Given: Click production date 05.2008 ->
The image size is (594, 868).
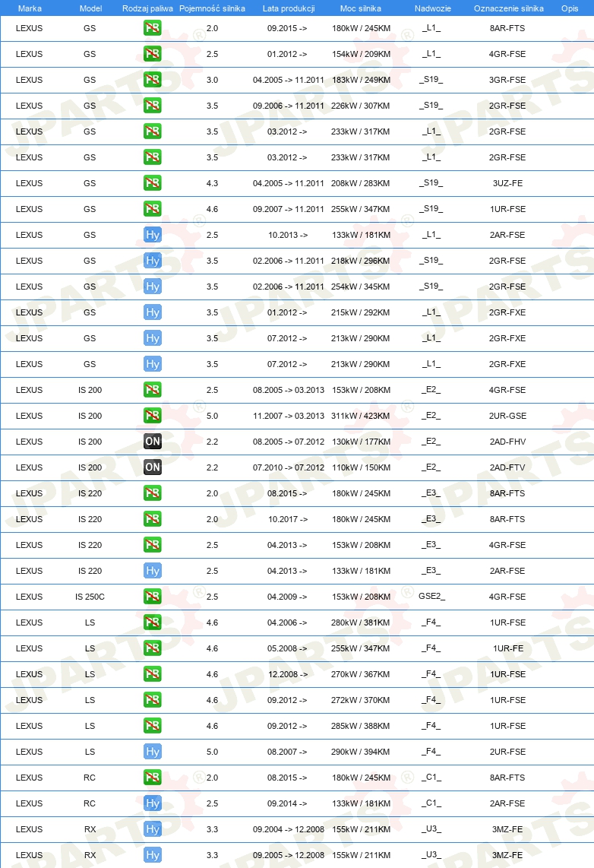Looking at the screenshot, I should click(288, 648).
